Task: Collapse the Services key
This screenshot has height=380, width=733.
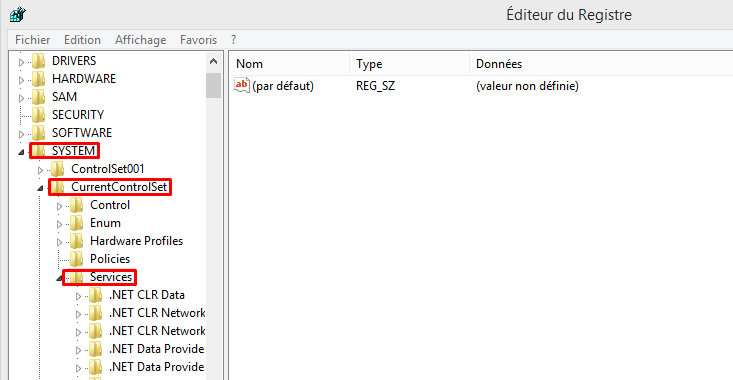Action: [x=59, y=278]
